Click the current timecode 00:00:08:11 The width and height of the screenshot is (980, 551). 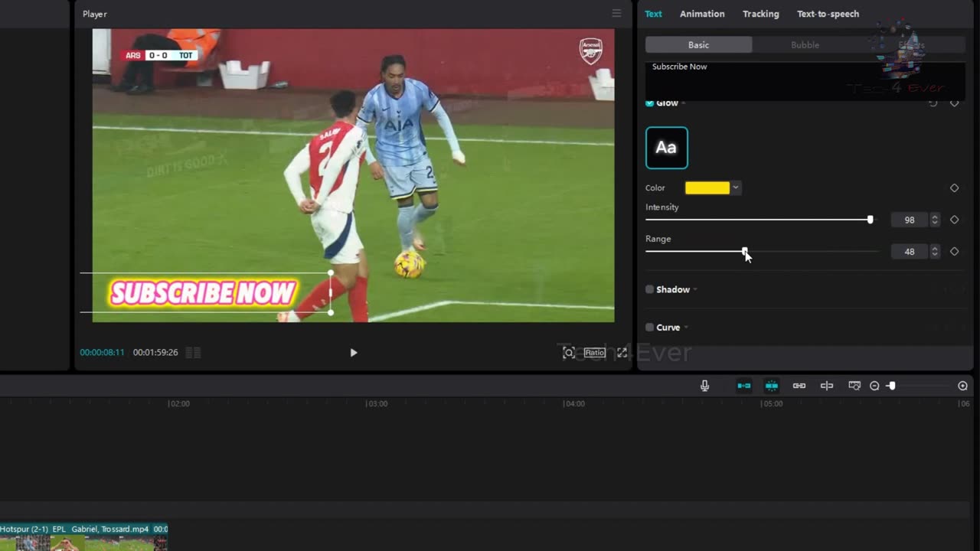pyautogui.click(x=102, y=353)
